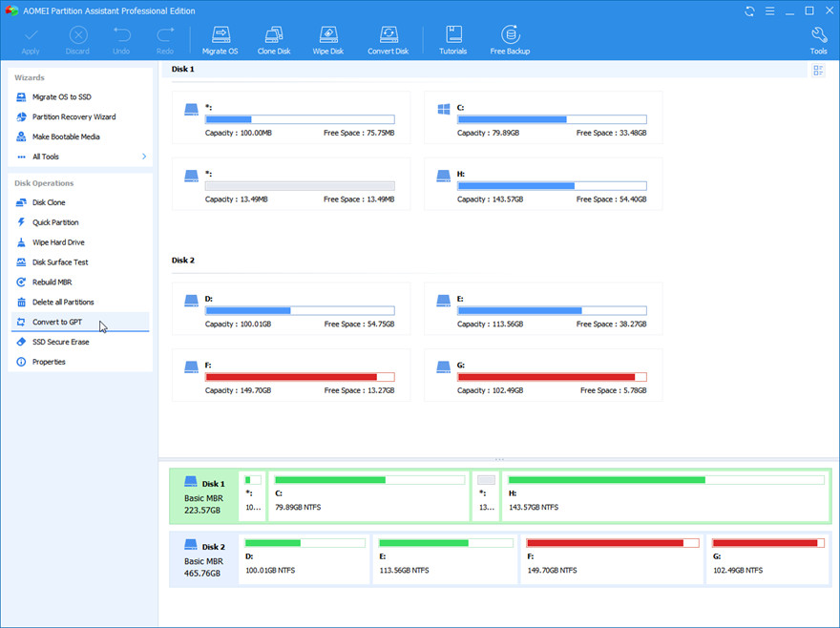Open the Tools wrench menu

[x=819, y=40]
